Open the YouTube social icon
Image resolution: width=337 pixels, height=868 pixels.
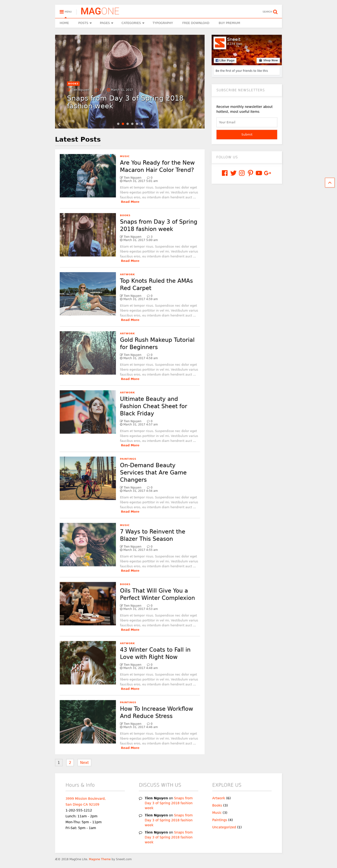coord(259,173)
